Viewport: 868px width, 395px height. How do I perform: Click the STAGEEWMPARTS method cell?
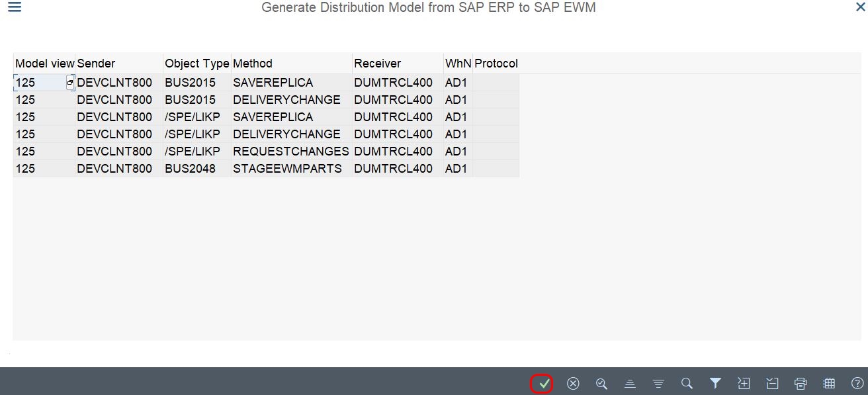291,169
